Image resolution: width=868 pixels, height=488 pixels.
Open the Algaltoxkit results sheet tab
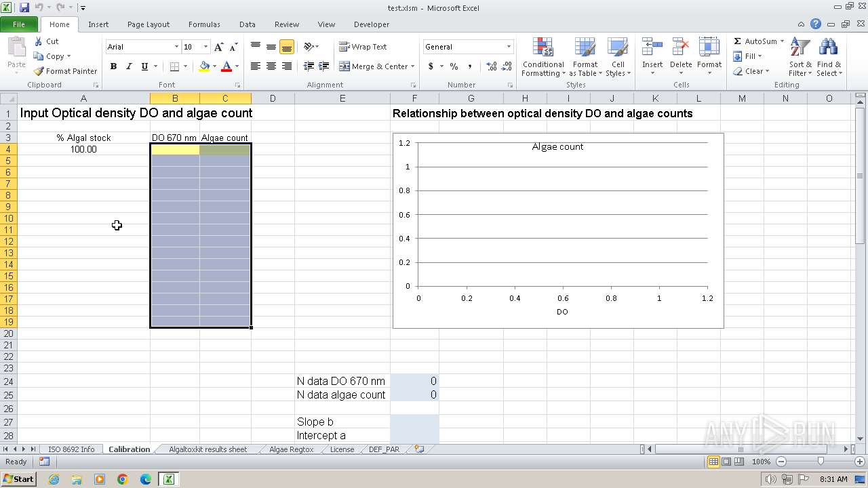click(x=208, y=449)
